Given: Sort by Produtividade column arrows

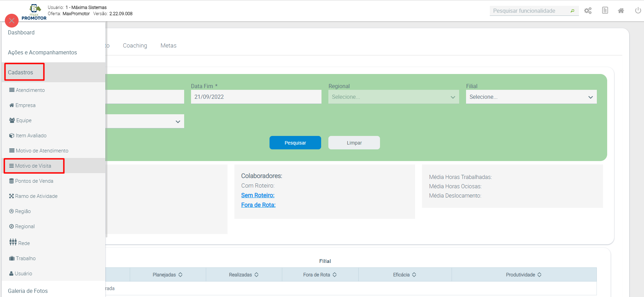Looking at the screenshot, I should [539, 275].
